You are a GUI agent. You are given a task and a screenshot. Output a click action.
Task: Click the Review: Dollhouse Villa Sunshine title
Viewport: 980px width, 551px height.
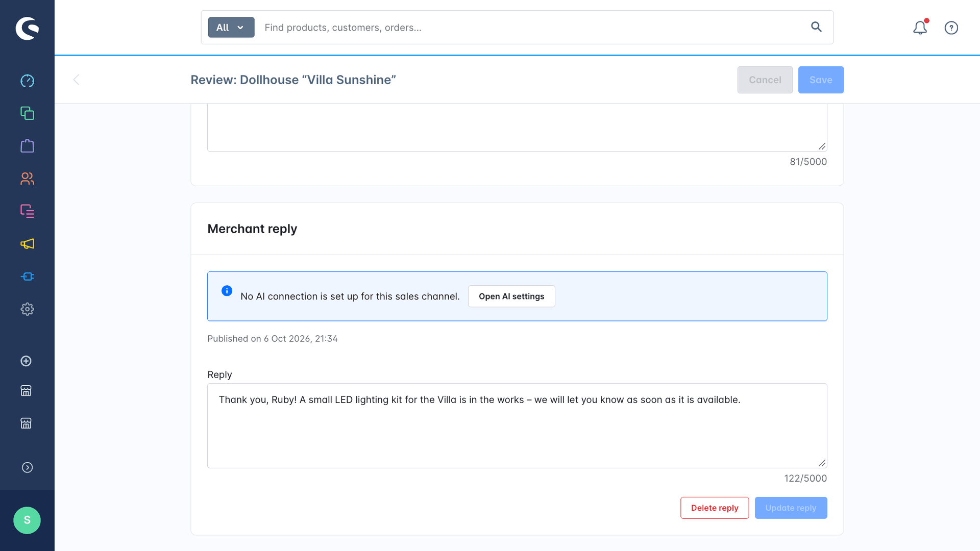(293, 80)
